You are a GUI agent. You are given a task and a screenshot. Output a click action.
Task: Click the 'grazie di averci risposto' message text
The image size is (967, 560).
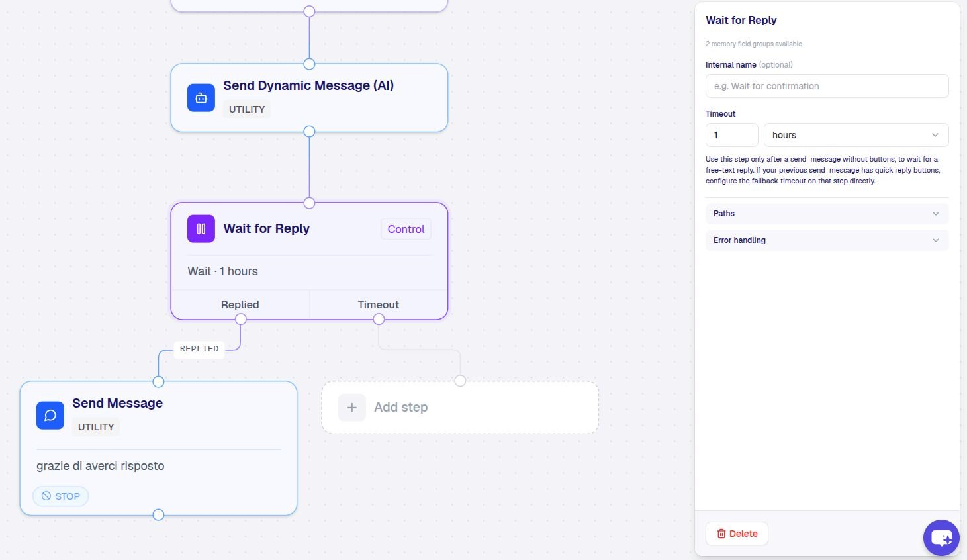[x=101, y=466]
